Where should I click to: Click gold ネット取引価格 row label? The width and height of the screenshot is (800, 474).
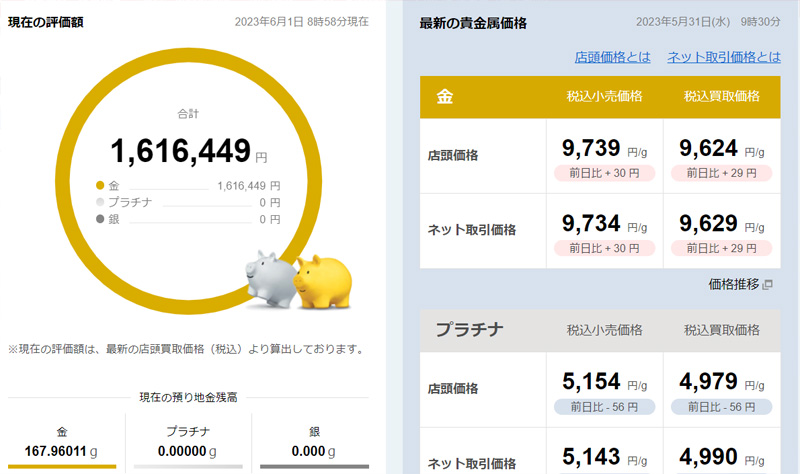pos(471,230)
